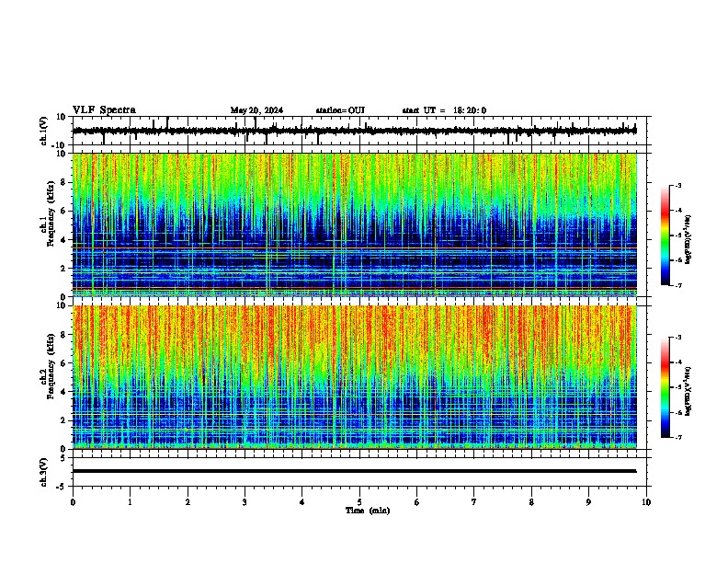Click the 'VLF Spectra' plot title
Screen dimensions: 728x563
104,110
